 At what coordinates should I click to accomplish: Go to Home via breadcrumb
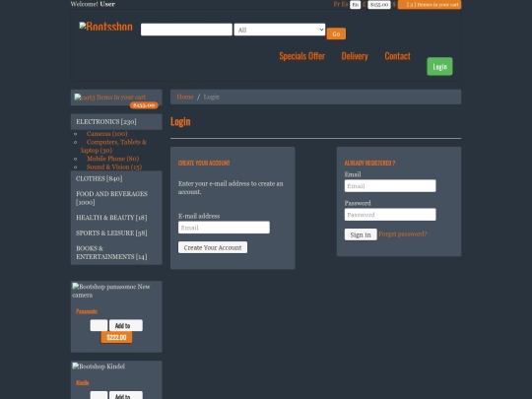(185, 97)
